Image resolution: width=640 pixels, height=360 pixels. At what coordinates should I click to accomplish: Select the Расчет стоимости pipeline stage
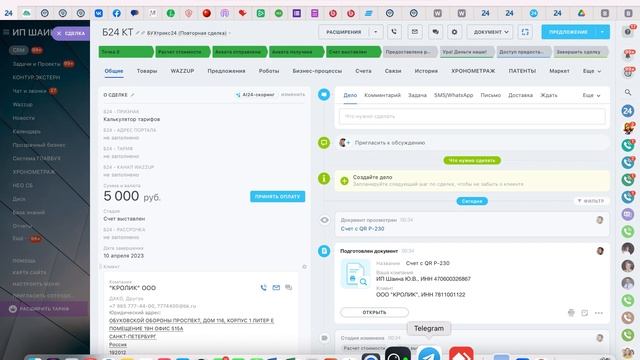coord(182,52)
